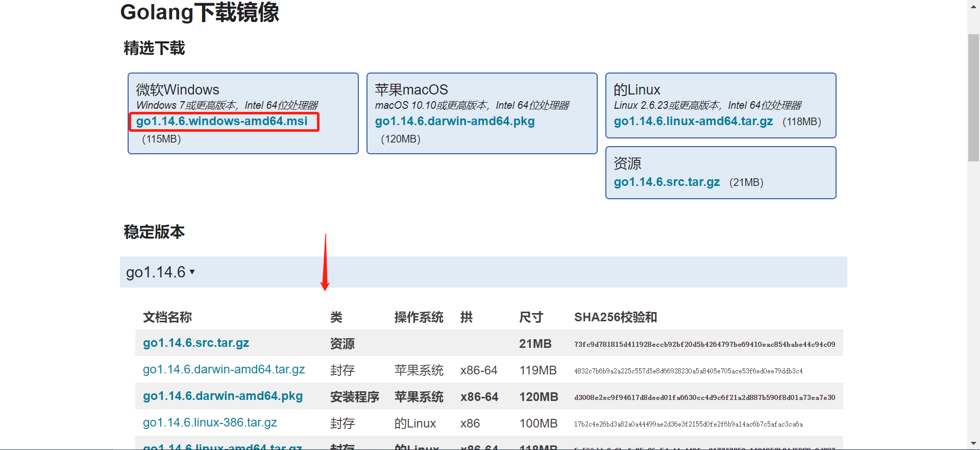Screen dimensions: 980x450
Task: Collapse the go1.14.6 version section
Action: [x=160, y=272]
